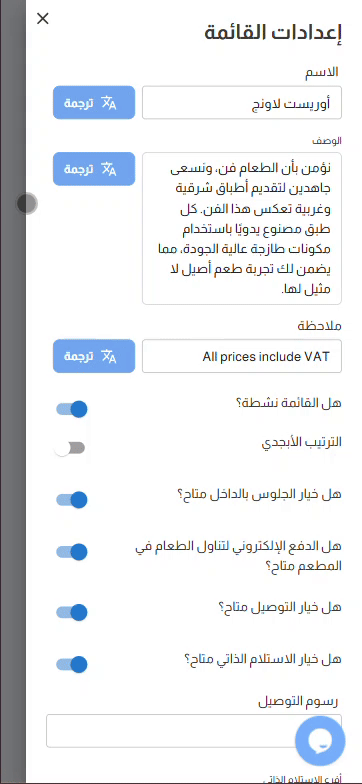Click ترجمة button for the ملاحظة field
Viewport: 362px width, 784px height.
tap(94, 356)
